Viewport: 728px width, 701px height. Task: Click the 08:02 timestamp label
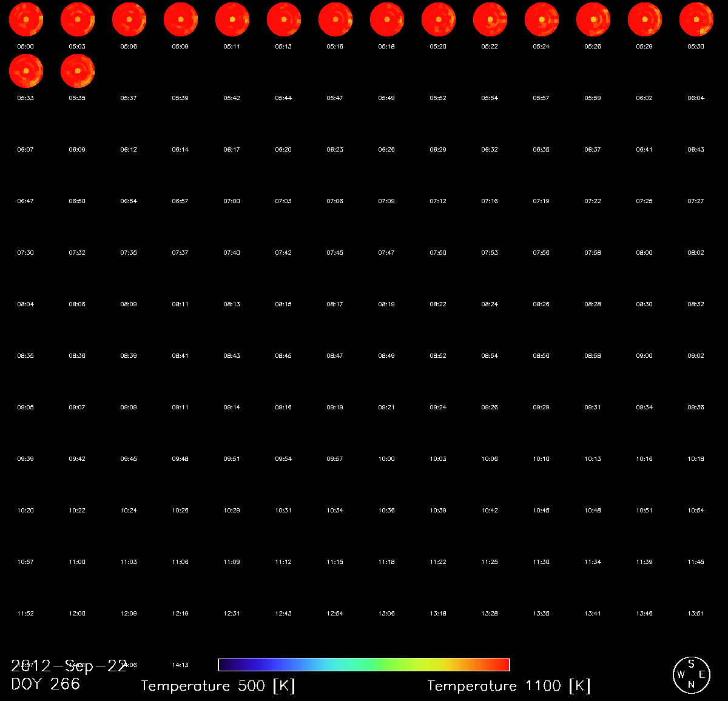[x=696, y=253]
